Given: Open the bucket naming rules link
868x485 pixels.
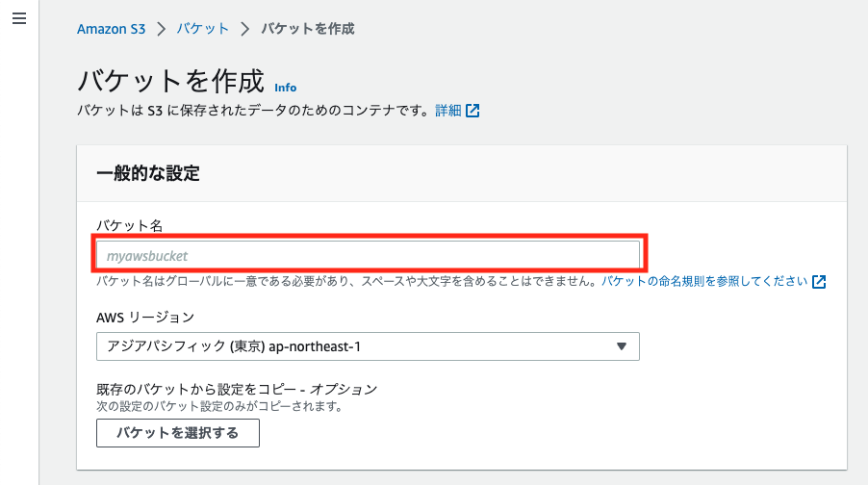Looking at the screenshot, I should (704, 281).
